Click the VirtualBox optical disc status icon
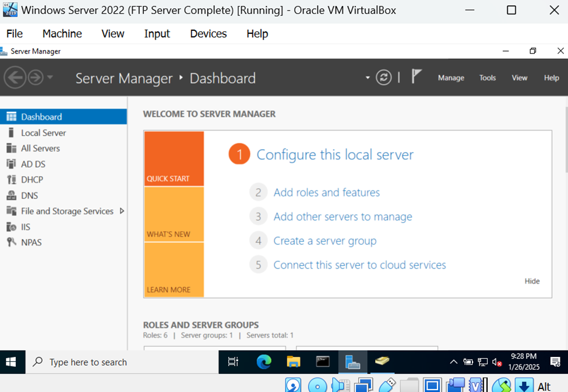The width and height of the screenshot is (568, 392). click(317, 386)
